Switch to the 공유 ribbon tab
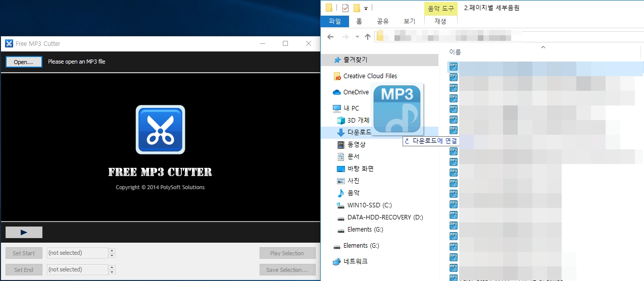This screenshot has width=644, height=281. click(383, 21)
